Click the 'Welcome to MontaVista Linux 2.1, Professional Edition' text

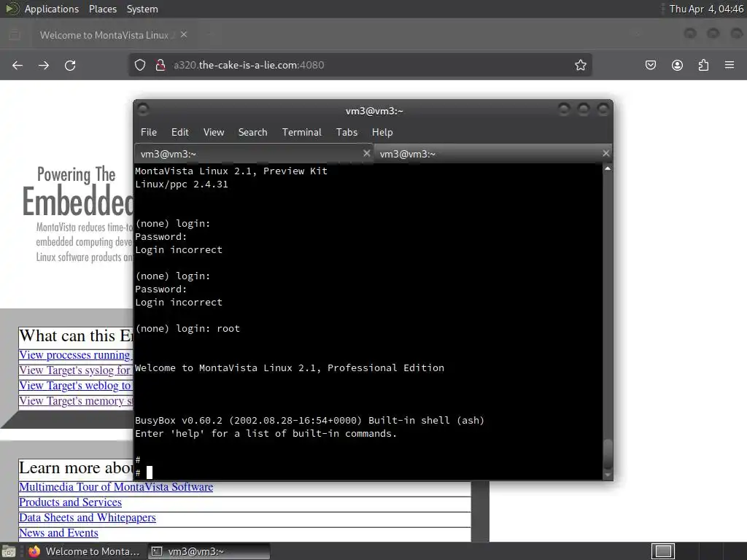tap(290, 367)
